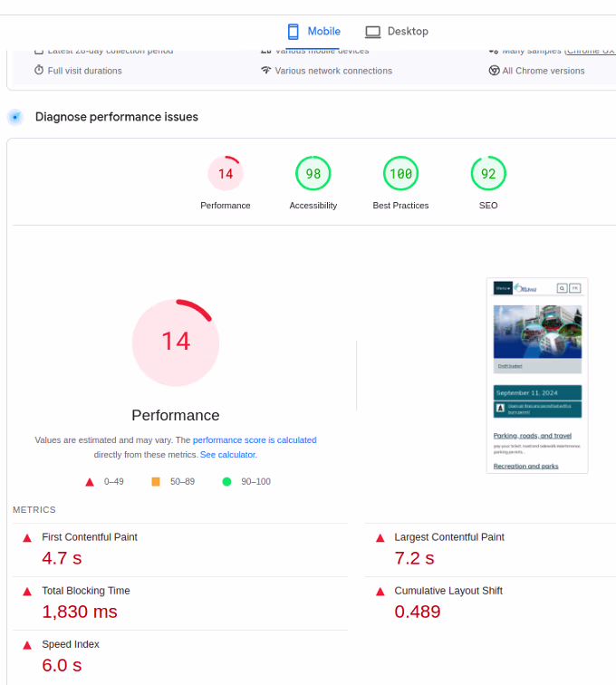
Task: Click the 'Full visit durations' text
Action: (85, 71)
